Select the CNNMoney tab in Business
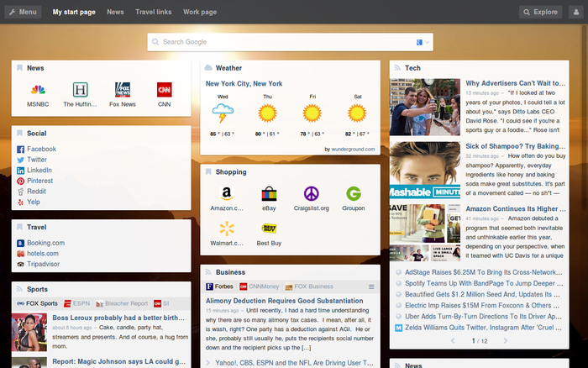This screenshot has height=368, width=588. tap(259, 287)
